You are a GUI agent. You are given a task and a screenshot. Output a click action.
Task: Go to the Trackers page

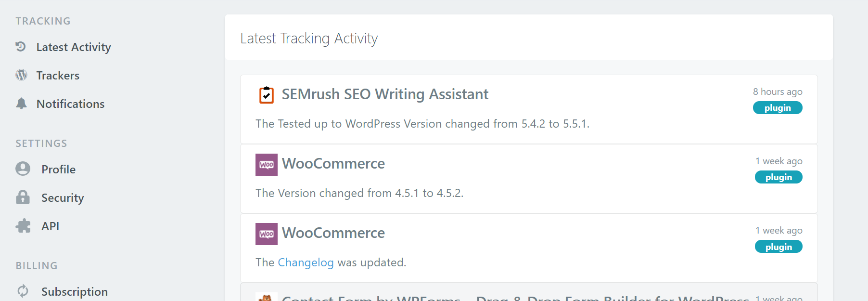pos(58,76)
